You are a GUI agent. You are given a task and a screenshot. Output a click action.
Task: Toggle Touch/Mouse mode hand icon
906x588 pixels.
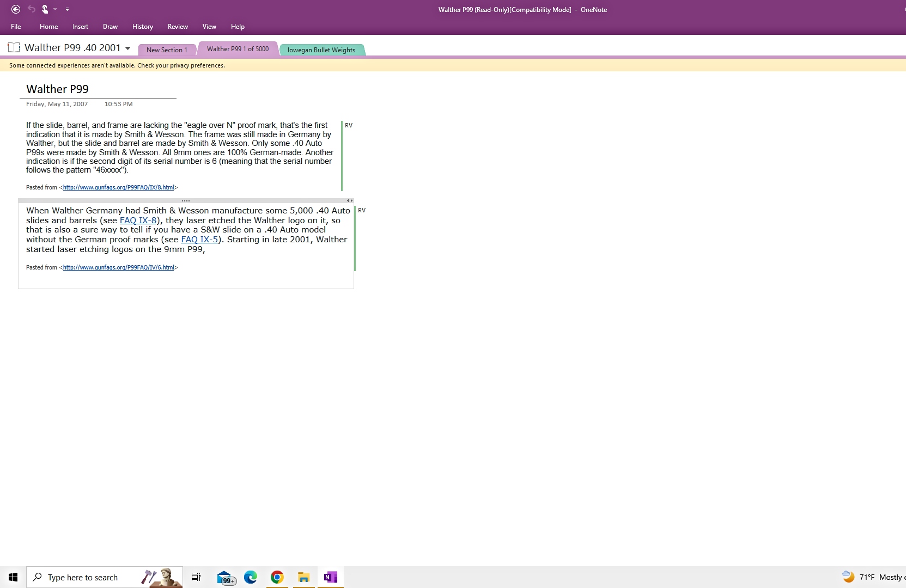45,9
